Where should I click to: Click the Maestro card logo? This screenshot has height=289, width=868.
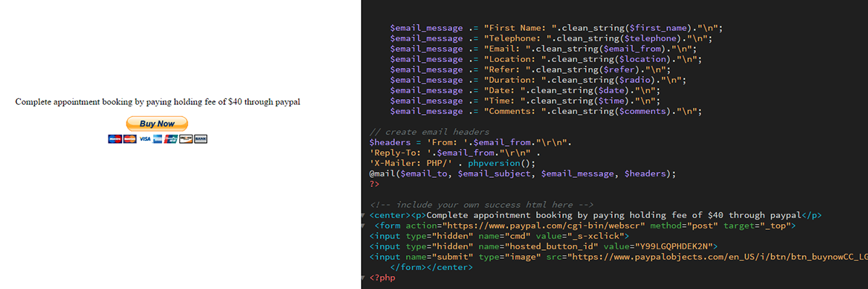tap(115, 139)
